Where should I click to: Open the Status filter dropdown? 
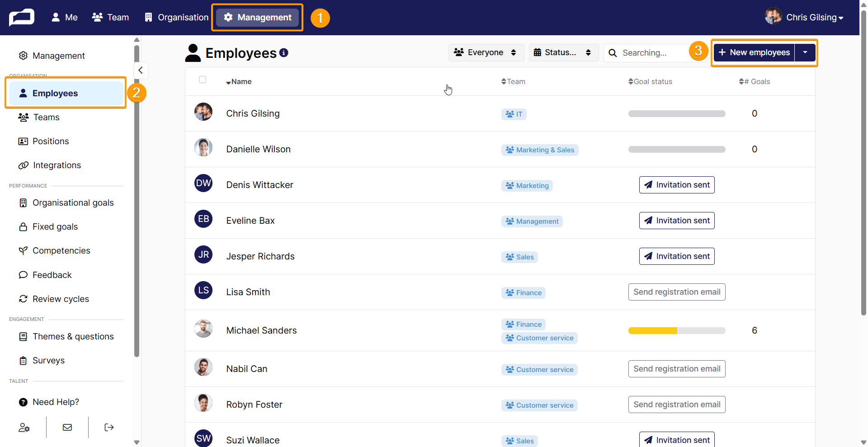click(563, 52)
